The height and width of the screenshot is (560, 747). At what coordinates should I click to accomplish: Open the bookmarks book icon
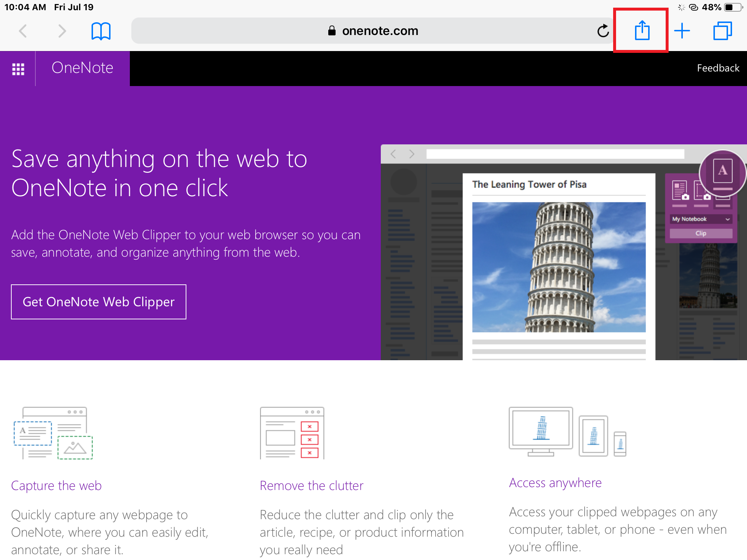(101, 31)
